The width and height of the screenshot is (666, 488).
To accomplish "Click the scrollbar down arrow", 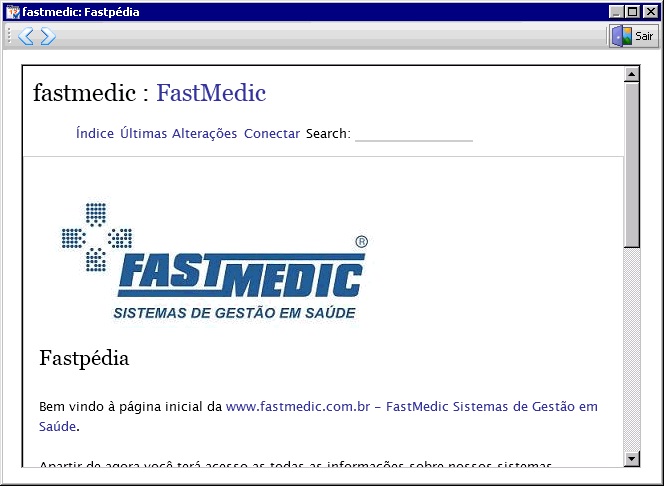I will click(632, 459).
